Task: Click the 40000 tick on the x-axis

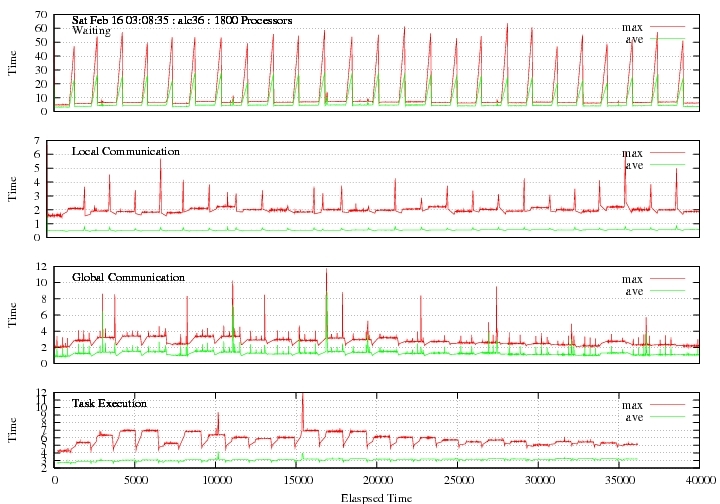Action: (699, 480)
